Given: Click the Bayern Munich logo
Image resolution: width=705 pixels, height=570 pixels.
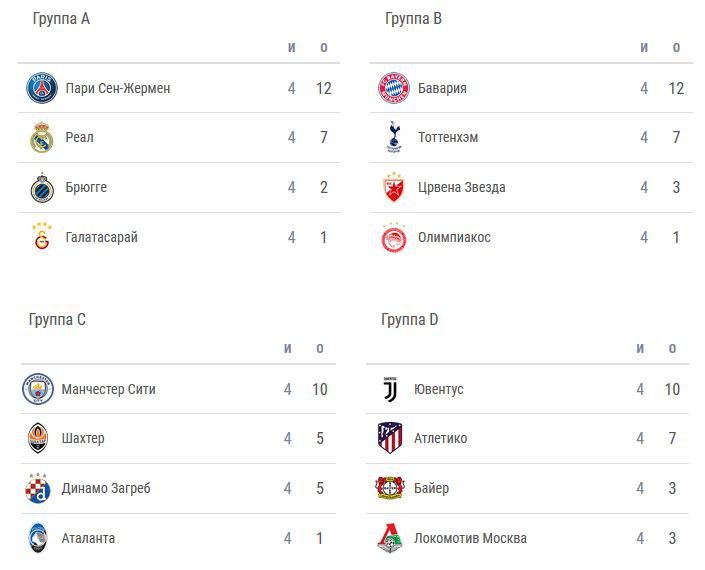Looking at the screenshot, I should pos(394,88).
